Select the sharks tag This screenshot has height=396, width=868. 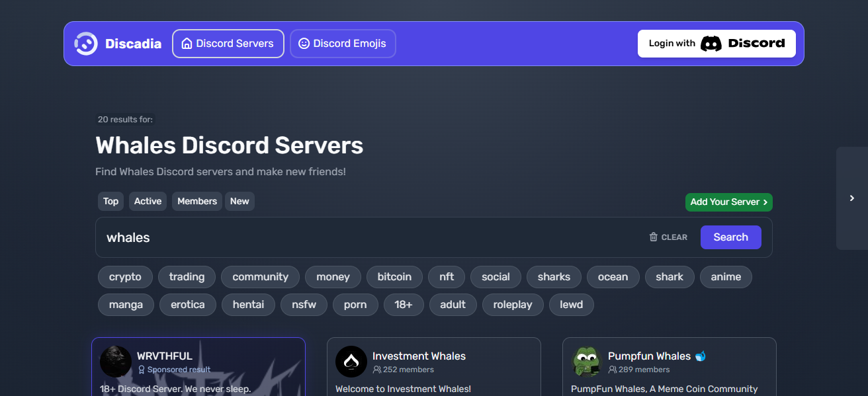point(554,277)
